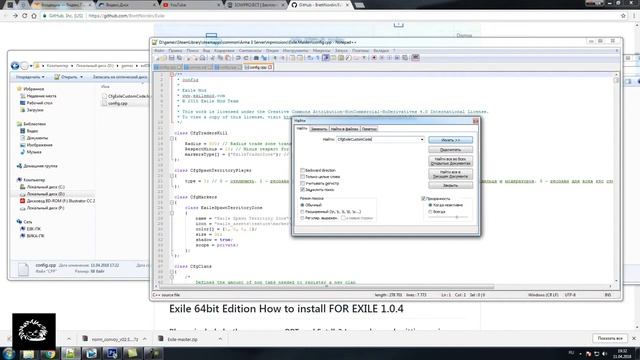The image size is (640, 360).
Task: Click the Play Macro toolbar icon
Action: (x=389, y=58)
